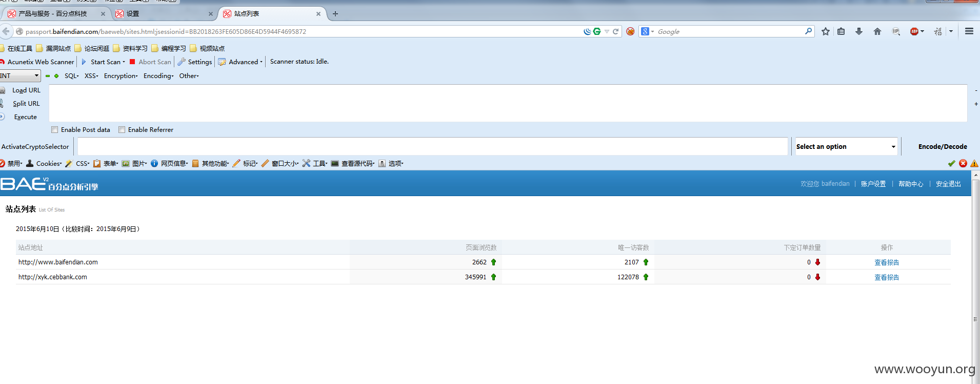Click the red error circle icon
The width and height of the screenshot is (980, 384).
tap(963, 163)
